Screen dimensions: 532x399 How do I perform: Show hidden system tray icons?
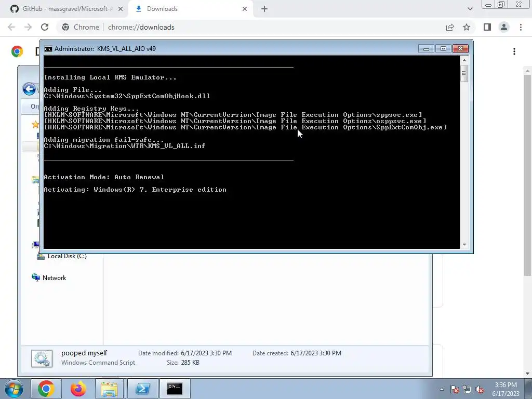442,389
